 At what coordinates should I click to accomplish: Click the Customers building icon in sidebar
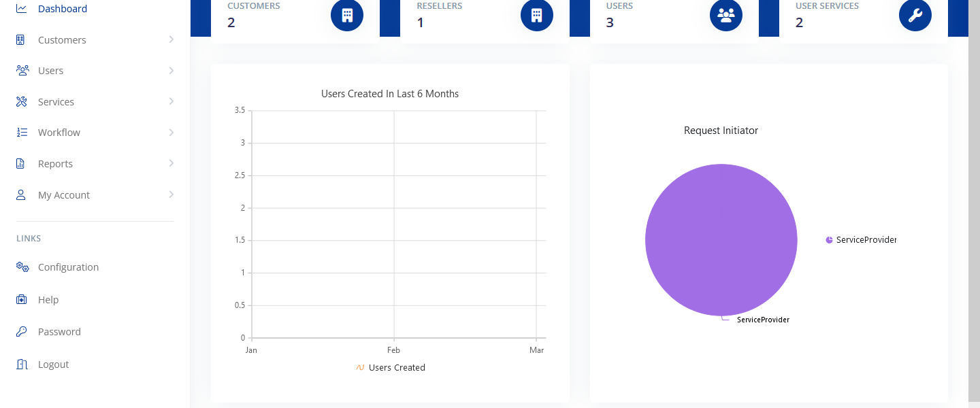[21, 40]
